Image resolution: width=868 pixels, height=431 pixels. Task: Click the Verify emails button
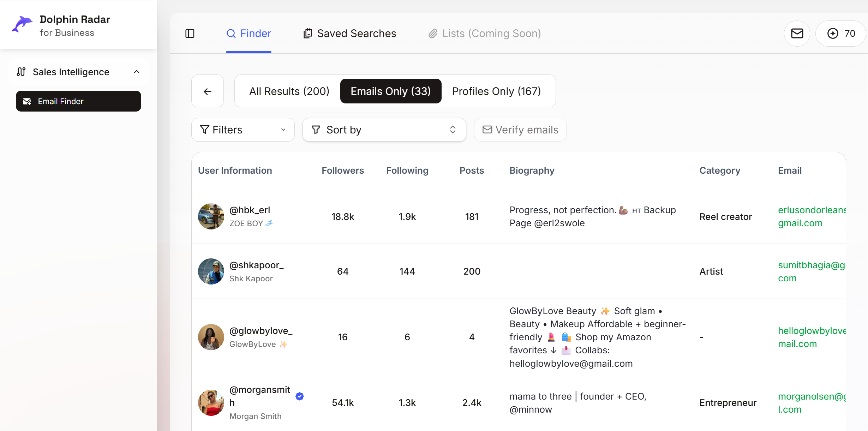click(x=520, y=130)
